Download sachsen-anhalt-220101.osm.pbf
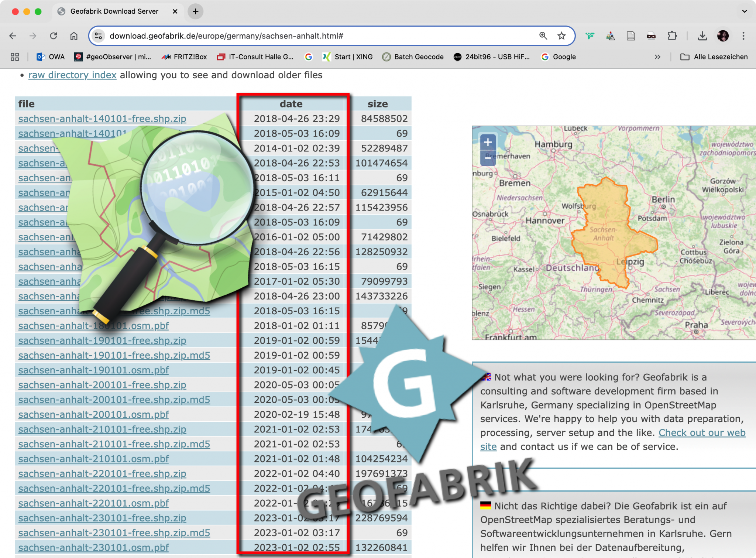The image size is (756, 558). click(93, 503)
